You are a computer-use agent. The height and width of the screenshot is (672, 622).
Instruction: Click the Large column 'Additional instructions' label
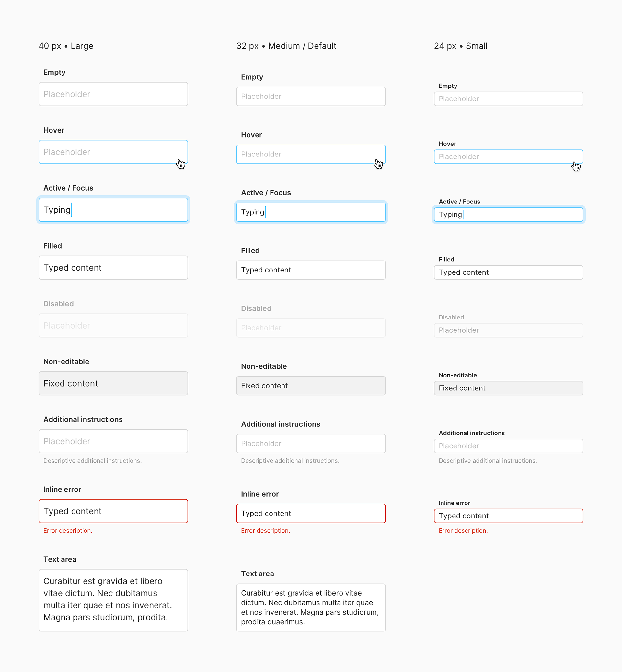[x=83, y=420]
